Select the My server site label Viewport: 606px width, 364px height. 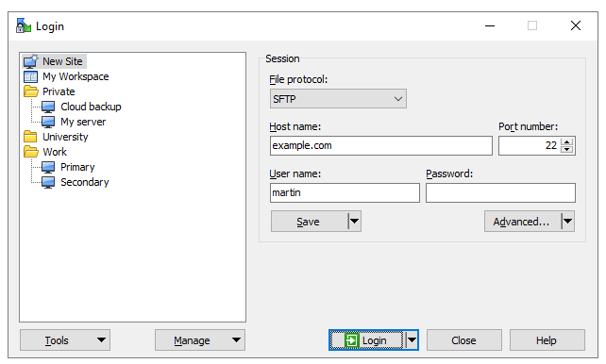point(83,122)
